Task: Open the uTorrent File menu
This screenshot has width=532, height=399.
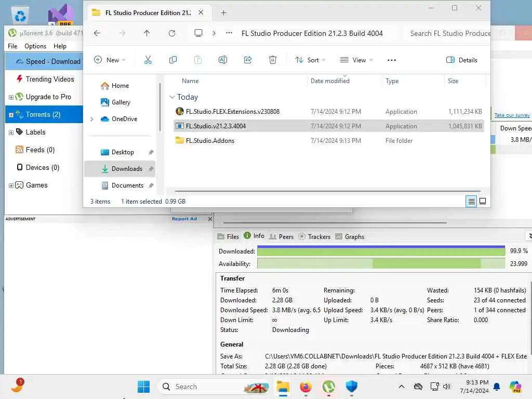Action: (12, 46)
